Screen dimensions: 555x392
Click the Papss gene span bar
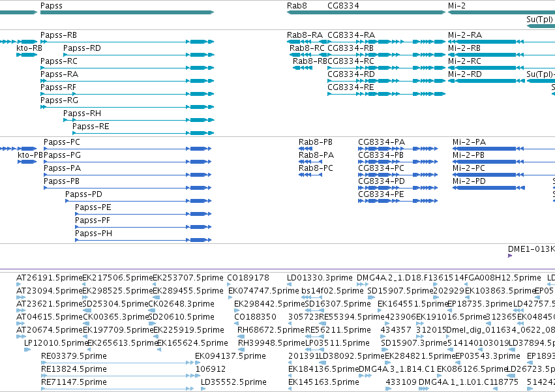point(127,12)
